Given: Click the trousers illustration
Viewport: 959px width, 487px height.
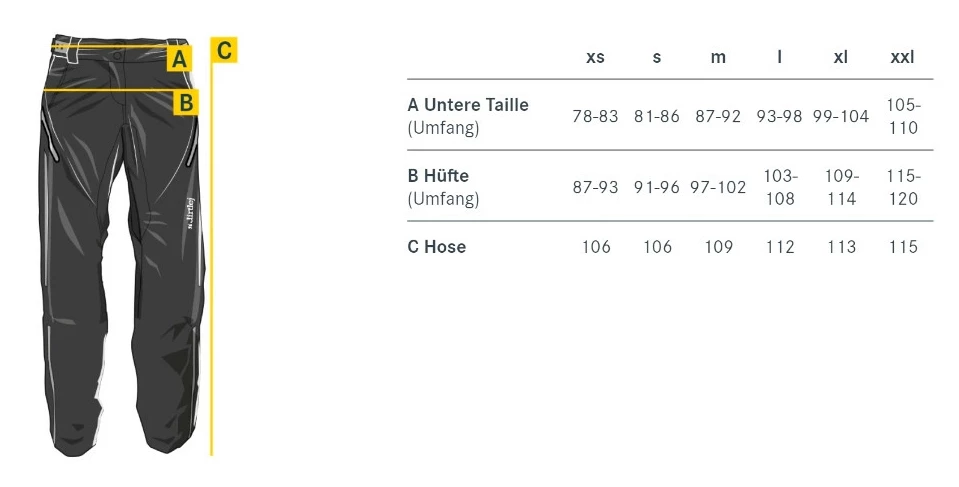Looking at the screenshot, I should pos(120,250).
